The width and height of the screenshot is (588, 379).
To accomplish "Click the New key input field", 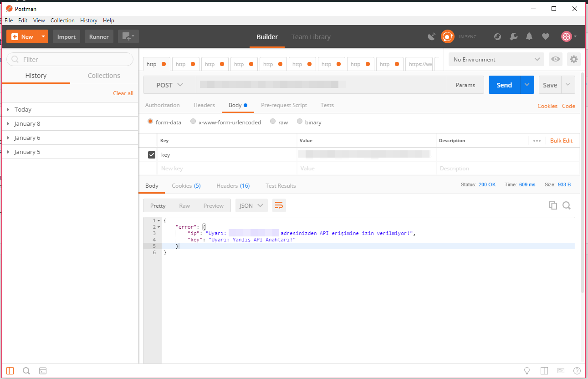I will (227, 169).
